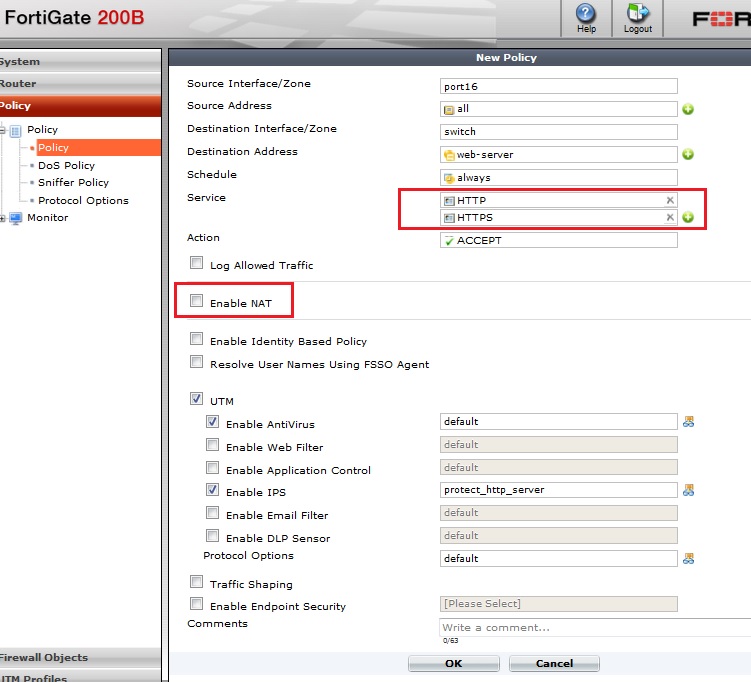Select highlighted Policy item in tree
The image size is (751, 682).
pos(98,148)
